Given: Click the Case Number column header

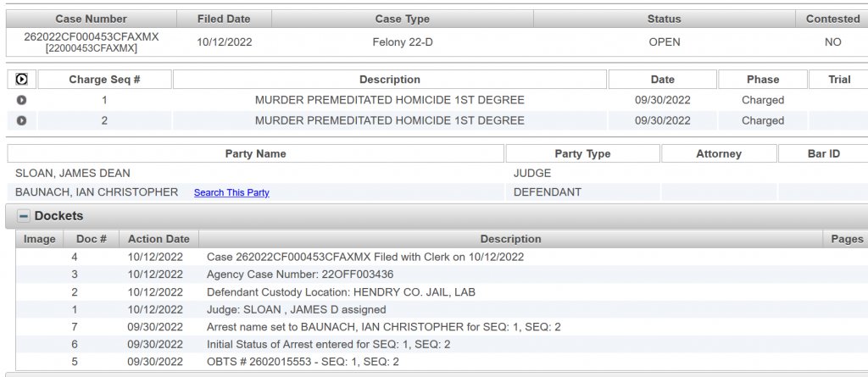Looking at the screenshot, I should (x=91, y=19).
